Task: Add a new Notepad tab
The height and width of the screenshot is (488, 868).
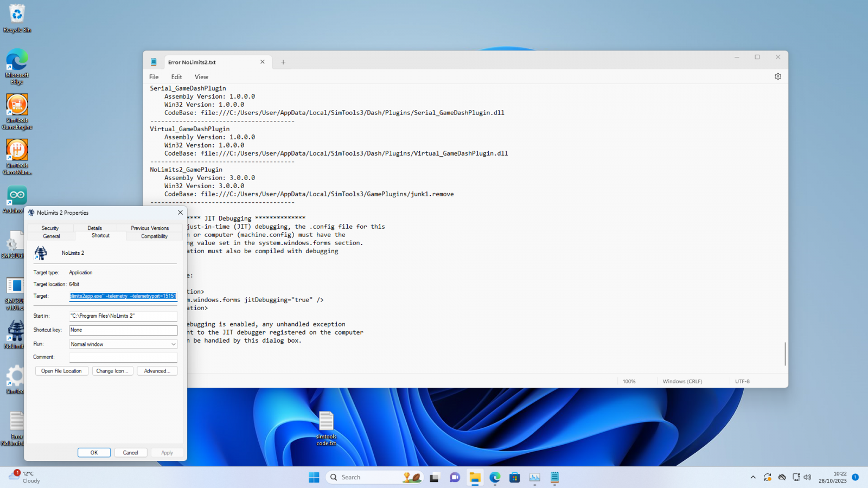Action: (x=283, y=62)
